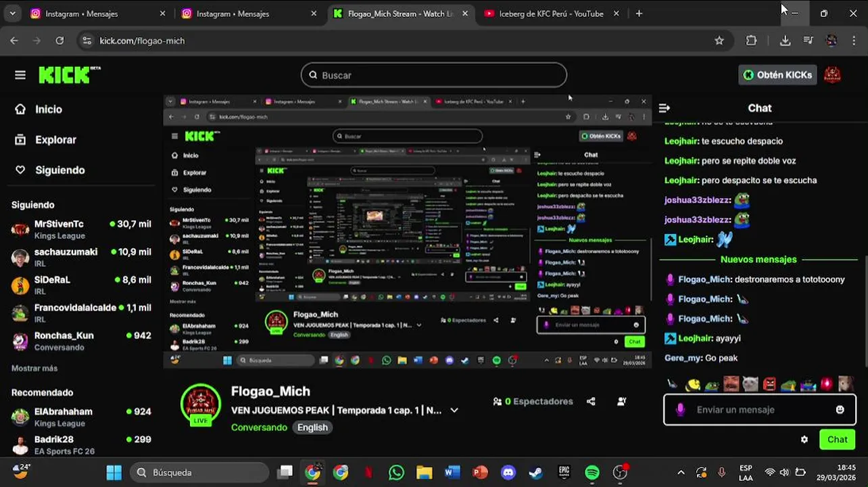The height and width of the screenshot is (487, 868).
Task: Open the Kick hamburger menu
Action: pos(20,75)
